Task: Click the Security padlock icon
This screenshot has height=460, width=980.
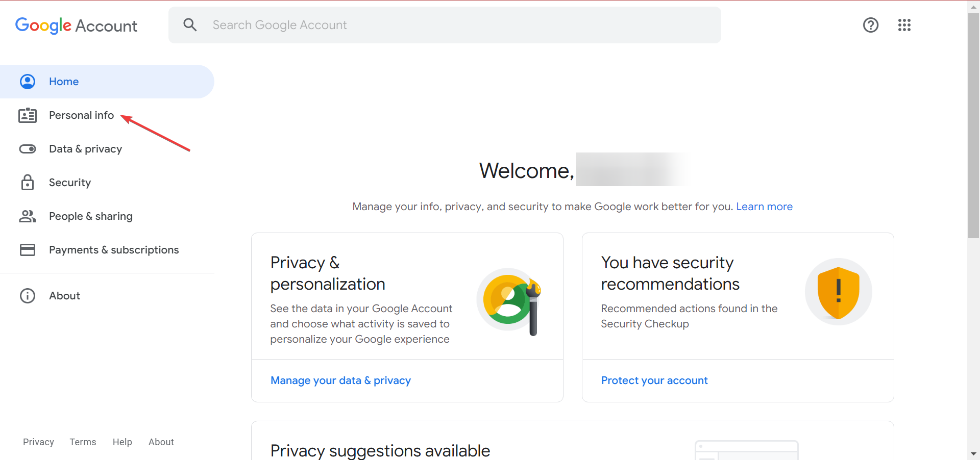Action: click(x=28, y=182)
